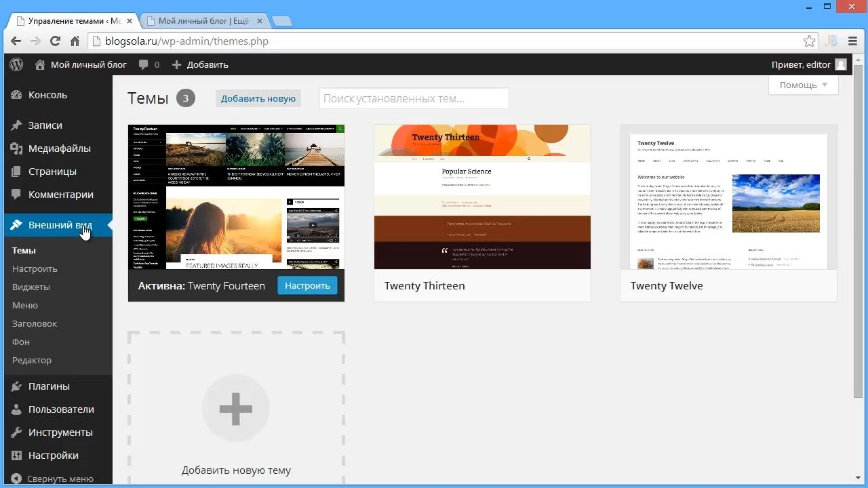This screenshot has width=868, height=488.
Task: Expand the Помощь help dropdown
Action: 804,85
